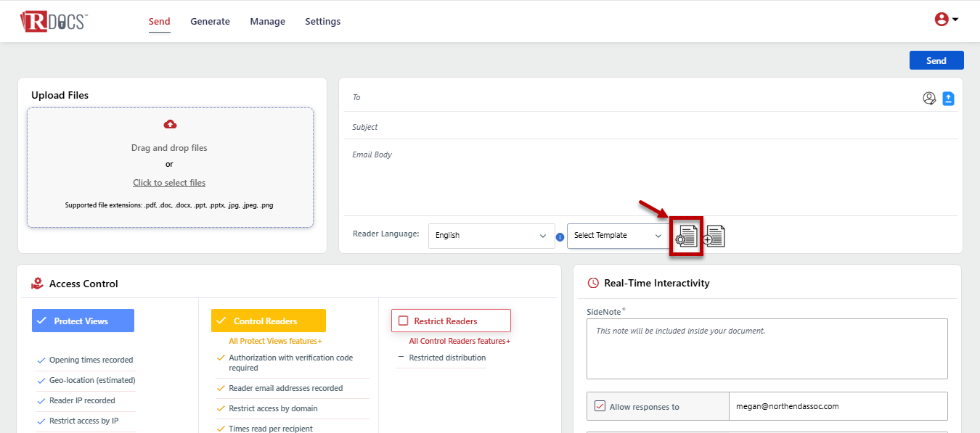The height and width of the screenshot is (433, 980).
Task: Click the Reader Language info icon
Action: click(x=560, y=236)
